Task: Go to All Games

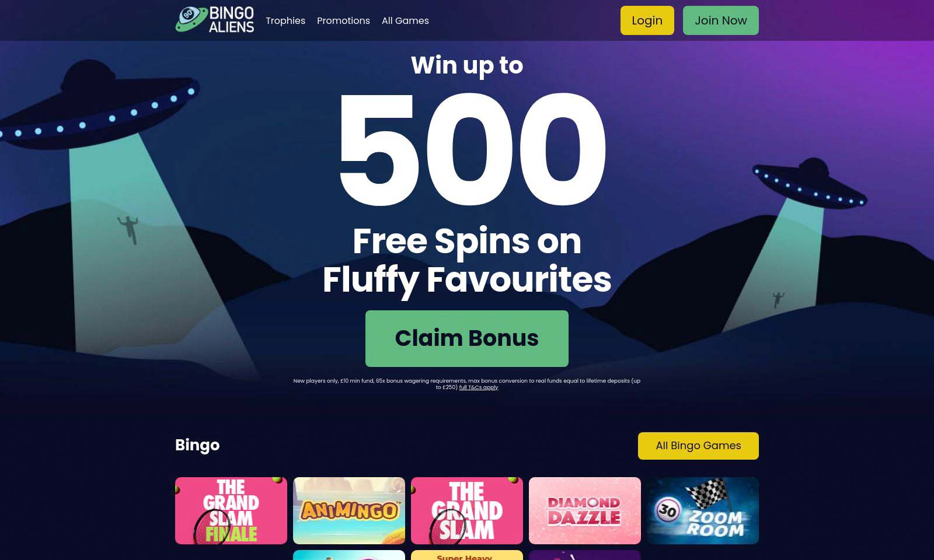Action: click(x=405, y=20)
